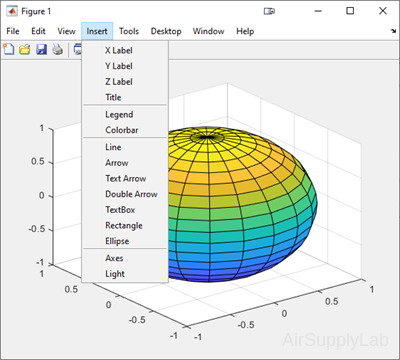Click the MATLAB logo in title bar

pos(12,11)
